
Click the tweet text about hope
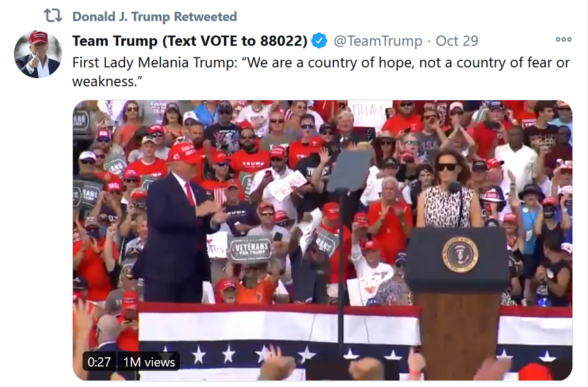tap(321, 72)
